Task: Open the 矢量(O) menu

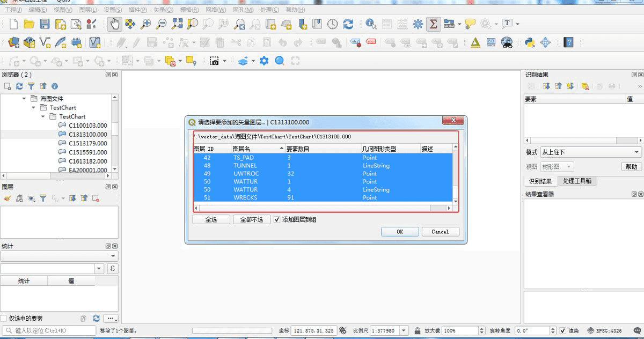Action: click(x=163, y=10)
